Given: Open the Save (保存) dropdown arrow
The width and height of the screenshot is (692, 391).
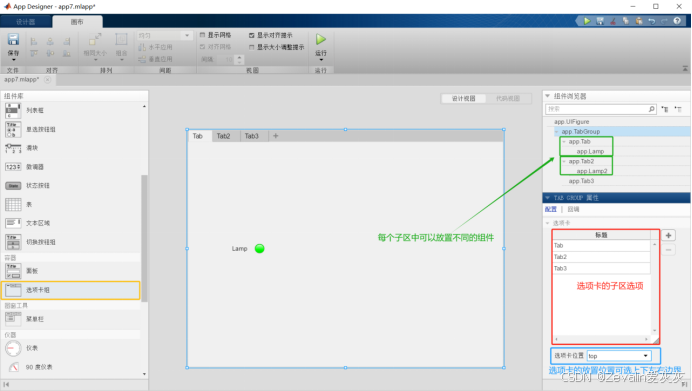Looking at the screenshot, I should (x=14, y=60).
